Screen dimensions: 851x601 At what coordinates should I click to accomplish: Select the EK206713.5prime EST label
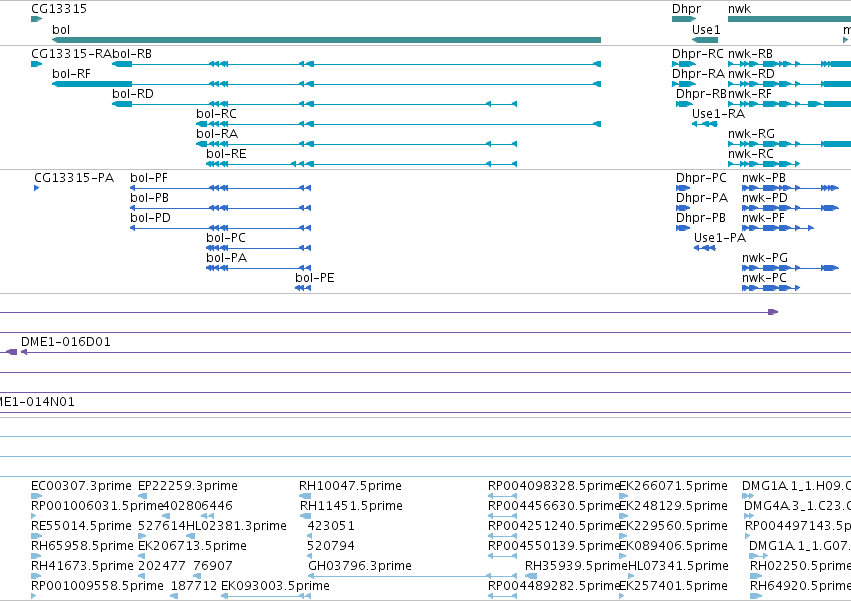[192, 546]
